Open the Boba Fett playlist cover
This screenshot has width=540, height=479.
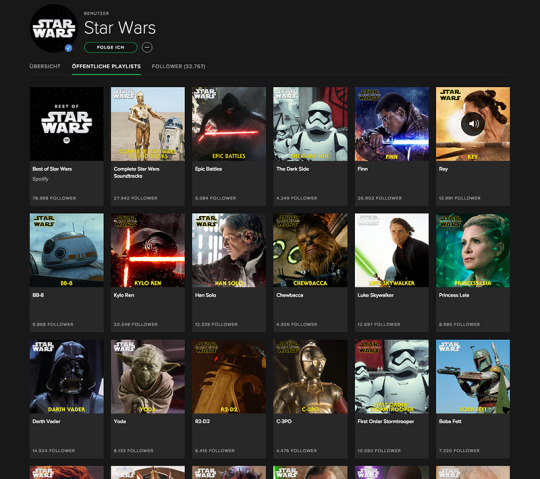(x=473, y=376)
